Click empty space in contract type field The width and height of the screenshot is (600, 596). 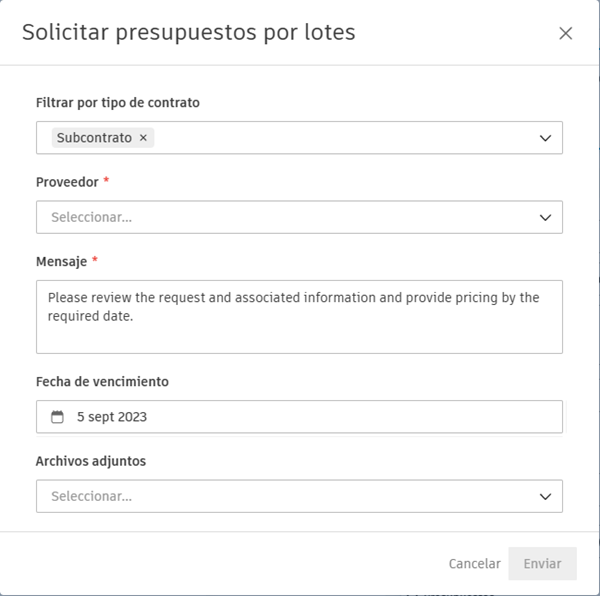(340, 138)
